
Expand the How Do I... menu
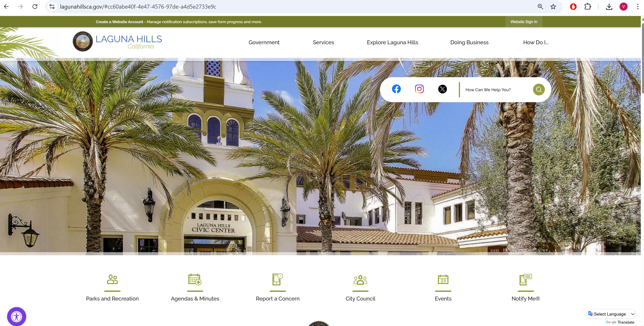point(536,43)
